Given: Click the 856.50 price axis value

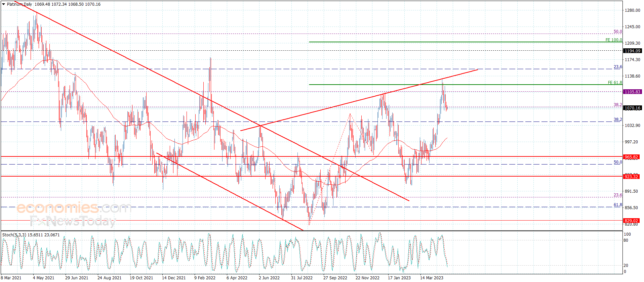Looking at the screenshot, I should tap(631, 208).
